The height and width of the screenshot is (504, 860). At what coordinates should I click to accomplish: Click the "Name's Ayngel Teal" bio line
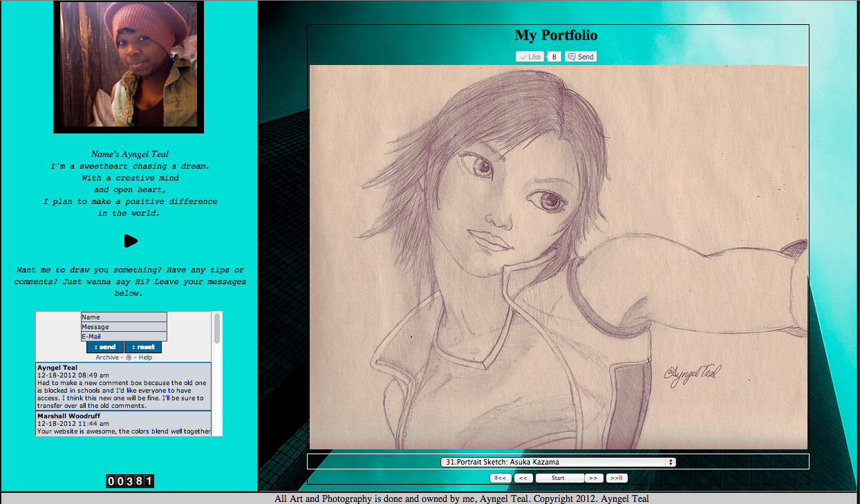[130, 154]
